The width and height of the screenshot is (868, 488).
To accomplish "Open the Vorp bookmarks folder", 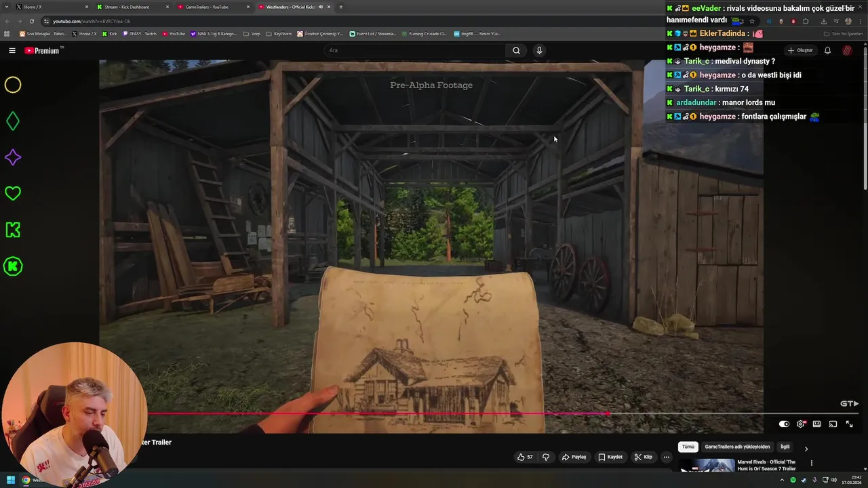I will click(252, 33).
